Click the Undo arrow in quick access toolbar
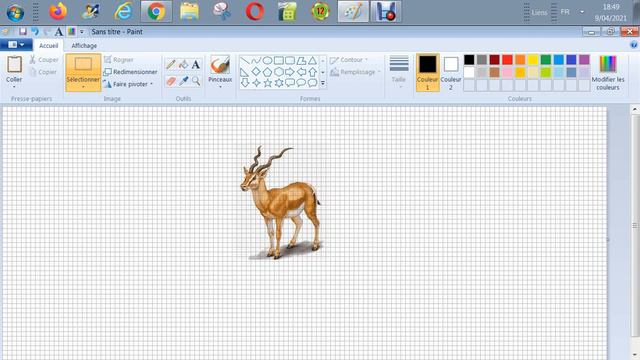Screen dimensions: 640x360 click(35, 31)
